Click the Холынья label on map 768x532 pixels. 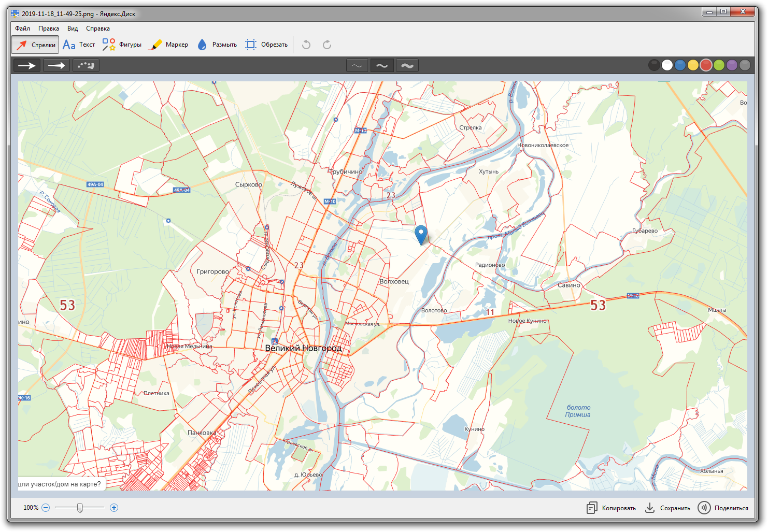pos(712,471)
